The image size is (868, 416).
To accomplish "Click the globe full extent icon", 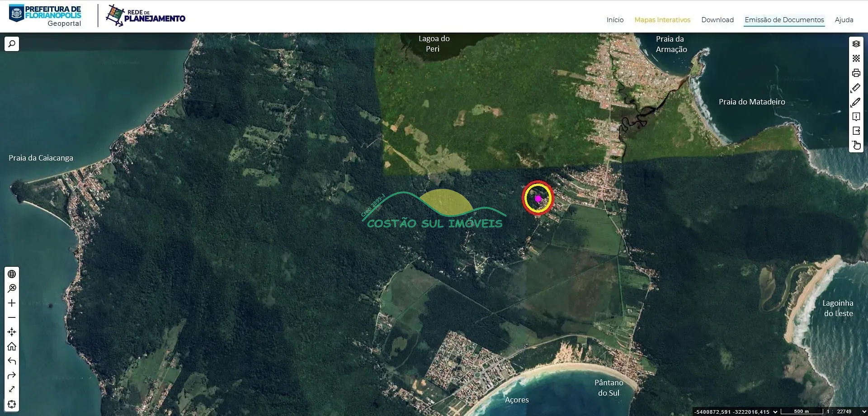I will (x=12, y=274).
